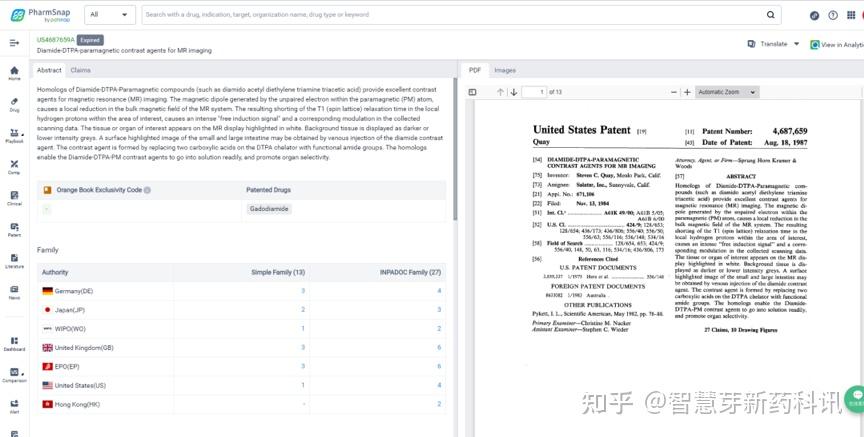Switch to the Abstract tab
Screen dimensions: 864x437
click(49, 70)
